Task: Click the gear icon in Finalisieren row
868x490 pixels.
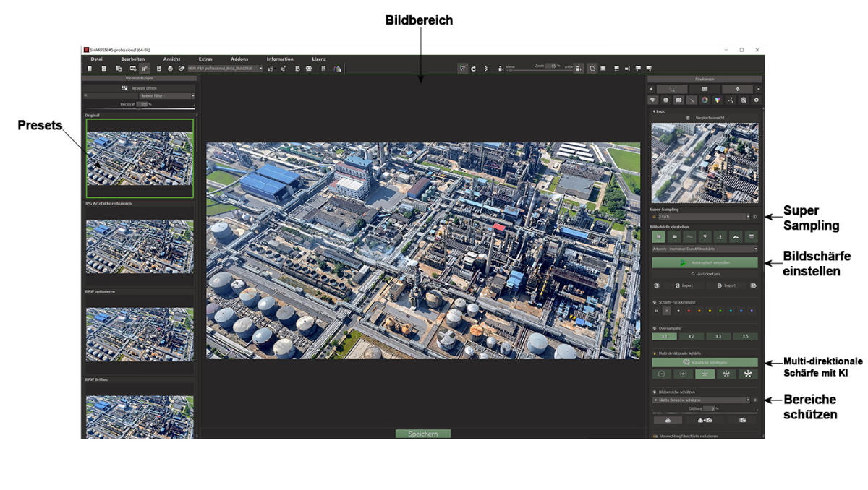Action: point(757,100)
